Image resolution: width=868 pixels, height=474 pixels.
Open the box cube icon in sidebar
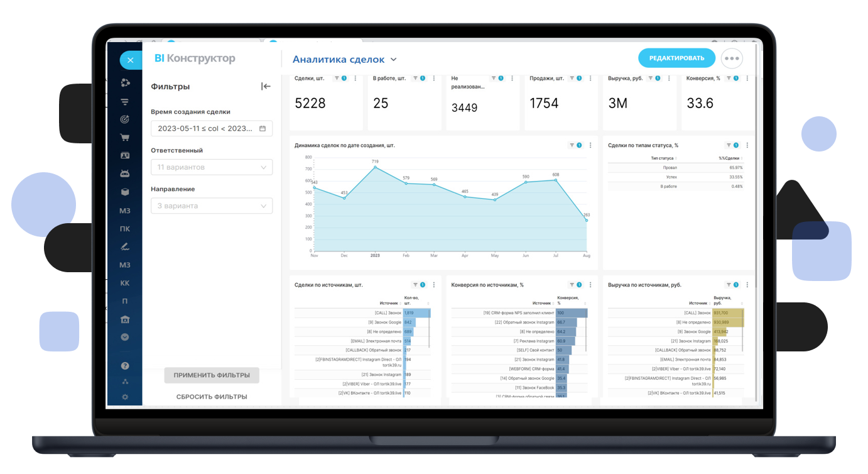click(125, 192)
